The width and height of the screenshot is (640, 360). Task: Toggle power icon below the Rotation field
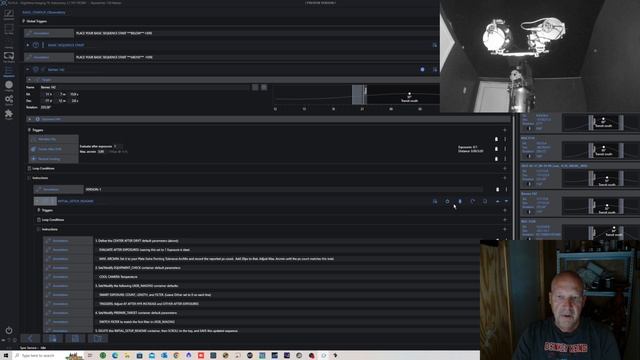(37, 119)
